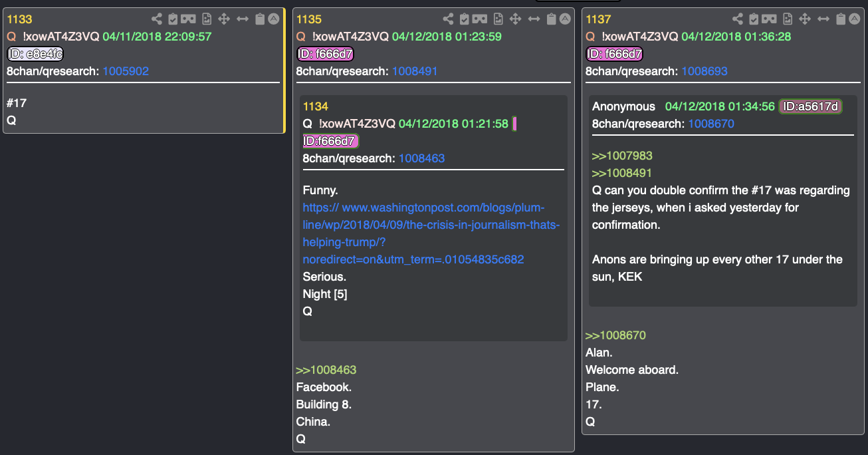Screen dimensions: 868x455
Task: Open qresearch link 1008463 in quoted post
Action: [422, 158]
